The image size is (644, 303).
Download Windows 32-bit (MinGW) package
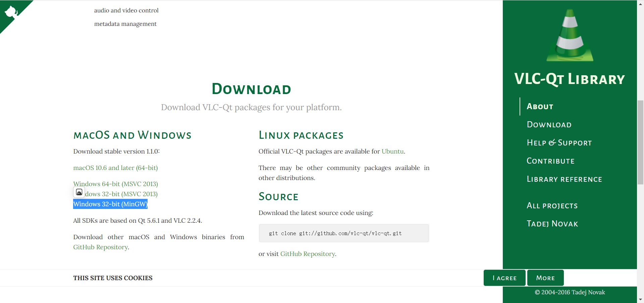(110, 204)
